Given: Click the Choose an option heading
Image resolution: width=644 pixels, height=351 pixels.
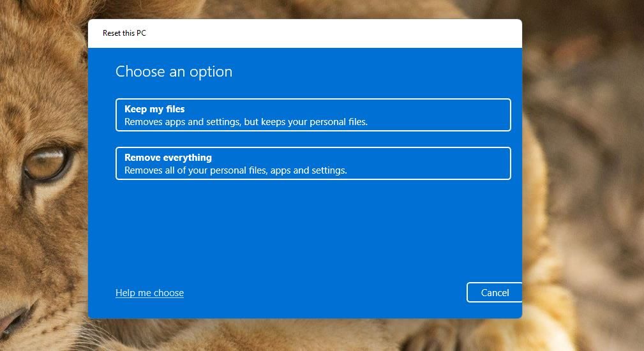Looking at the screenshot, I should pyautogui.click(x=174, y=71).
